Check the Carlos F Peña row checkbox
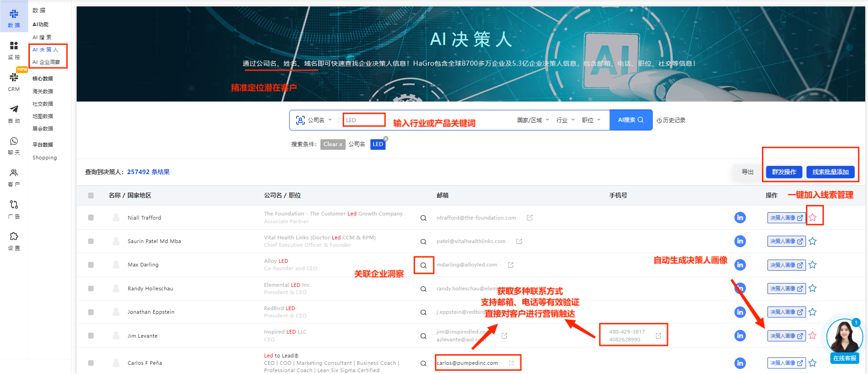 pos(91,363)
